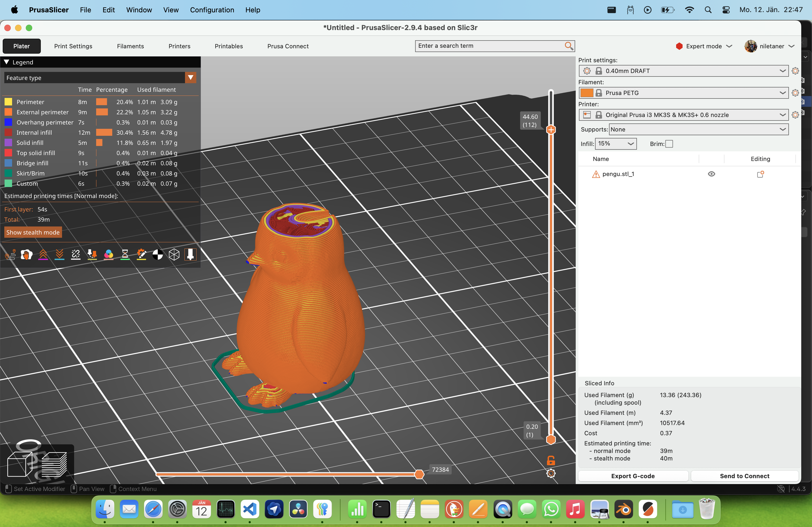
Task: Open the Infill 15% dropdown
Action: coord(616,144)
